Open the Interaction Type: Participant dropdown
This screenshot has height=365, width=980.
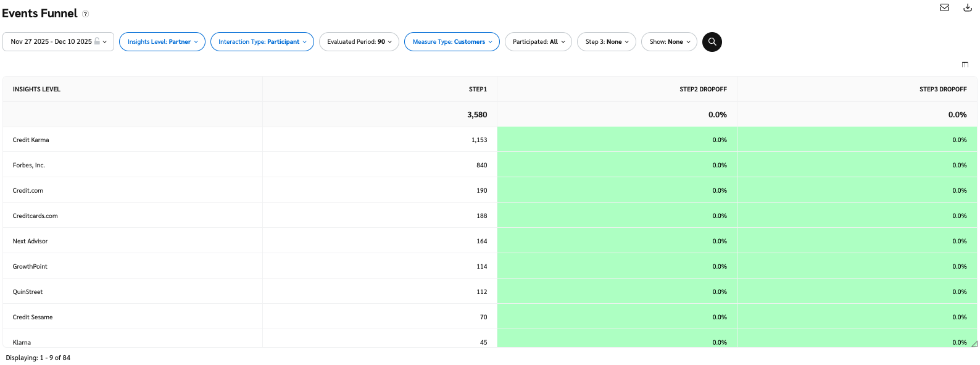[x=262, y=42]
